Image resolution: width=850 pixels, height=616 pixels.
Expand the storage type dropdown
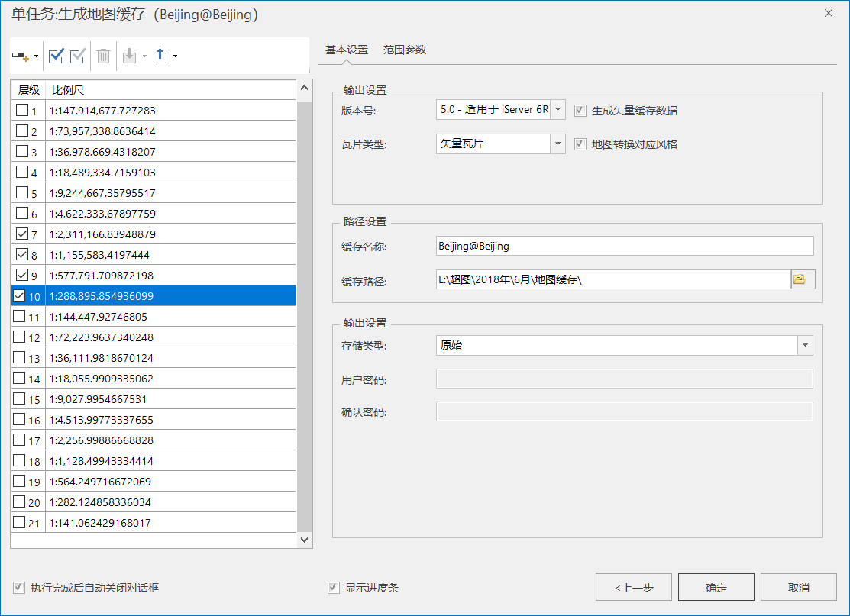tap(805, 346)
